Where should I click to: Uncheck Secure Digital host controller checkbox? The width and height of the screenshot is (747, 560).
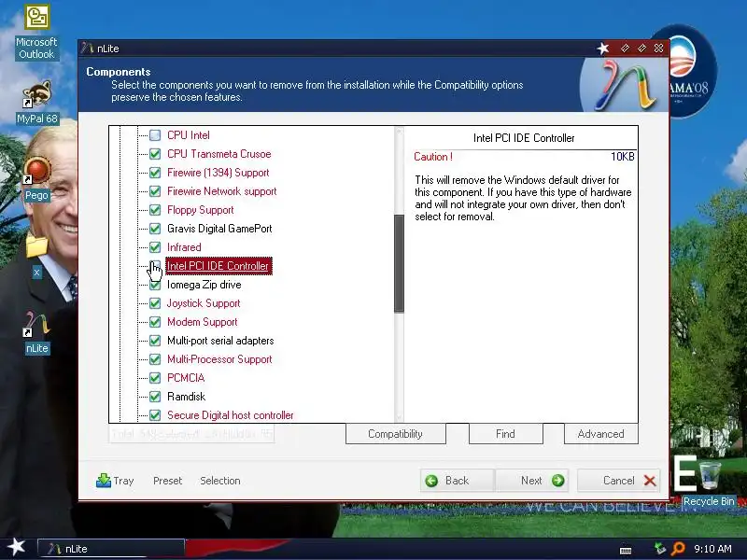[155, 415]
